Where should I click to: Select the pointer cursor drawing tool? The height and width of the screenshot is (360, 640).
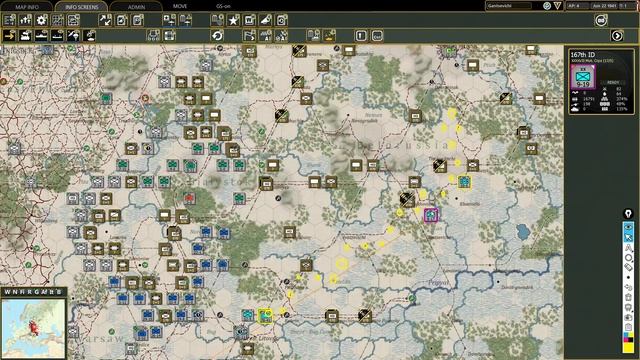[x=628, y=237]
